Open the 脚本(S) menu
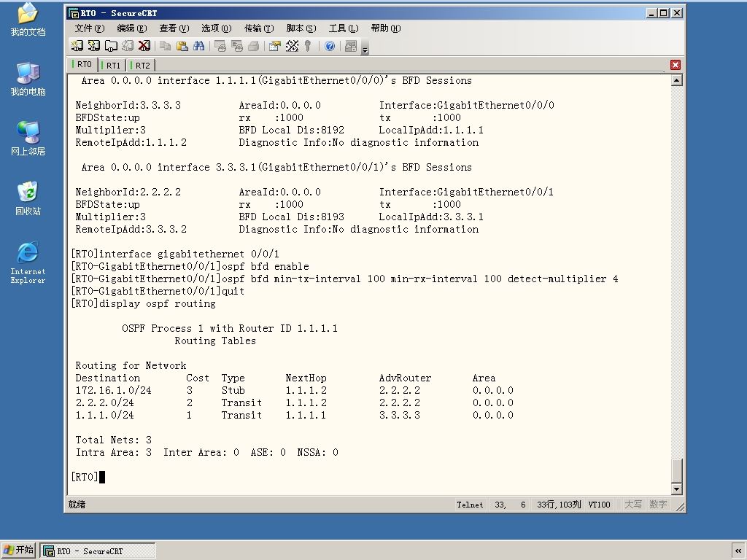Image resolution: width=747 pixels, height=560 pixels. [301, 28]
